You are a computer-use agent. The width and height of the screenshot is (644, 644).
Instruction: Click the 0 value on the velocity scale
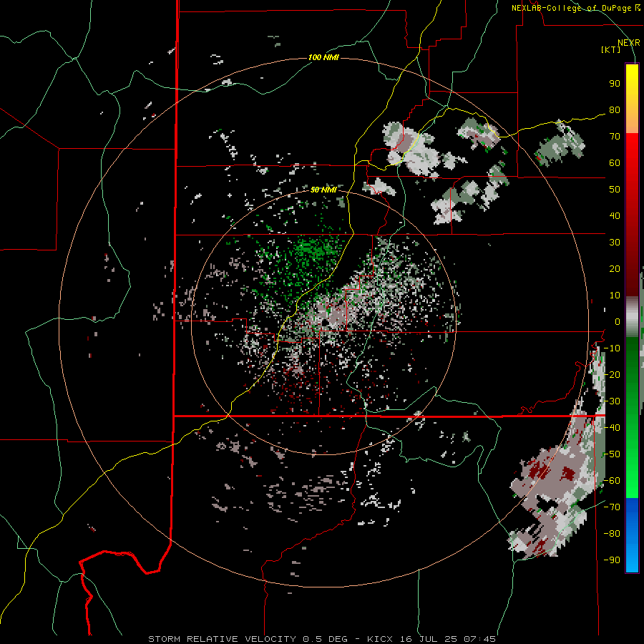click(618, 321)
